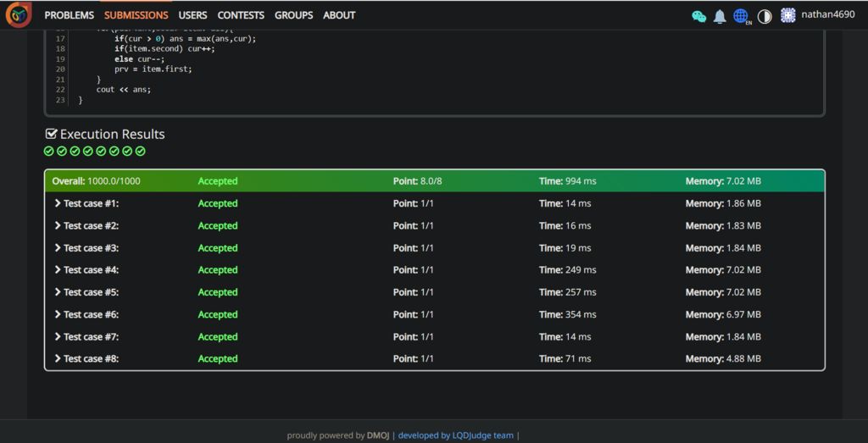The height and width of the screenshot is (443, 868).
Task: Click the nathan4690 avatar image
Action: 787,15
